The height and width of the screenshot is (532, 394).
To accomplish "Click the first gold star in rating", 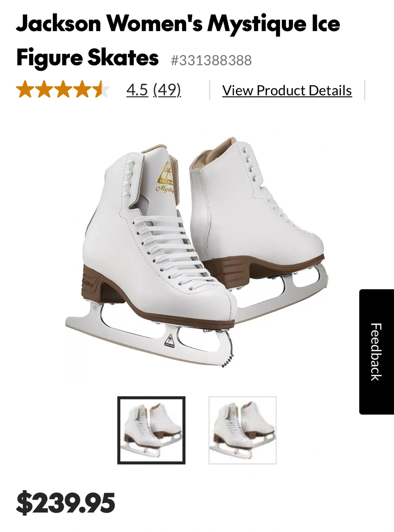I will click(x=25, y=90).
